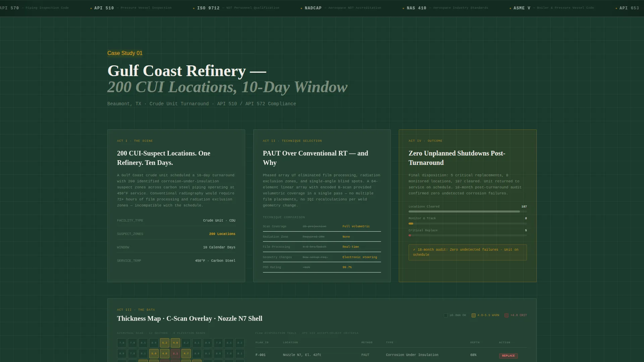
Task: Click the Critical Replace progress bar
Action: [x=468, y=236]
